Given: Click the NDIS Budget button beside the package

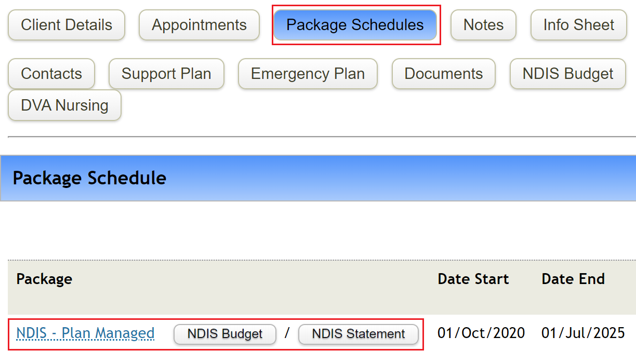Looking at the screenshot, I should click(224, 334).
